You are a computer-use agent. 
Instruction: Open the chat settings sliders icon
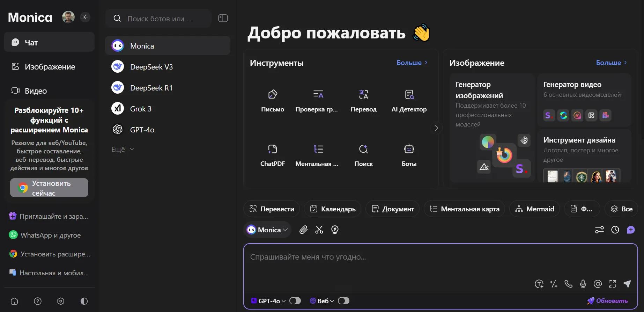599,230
